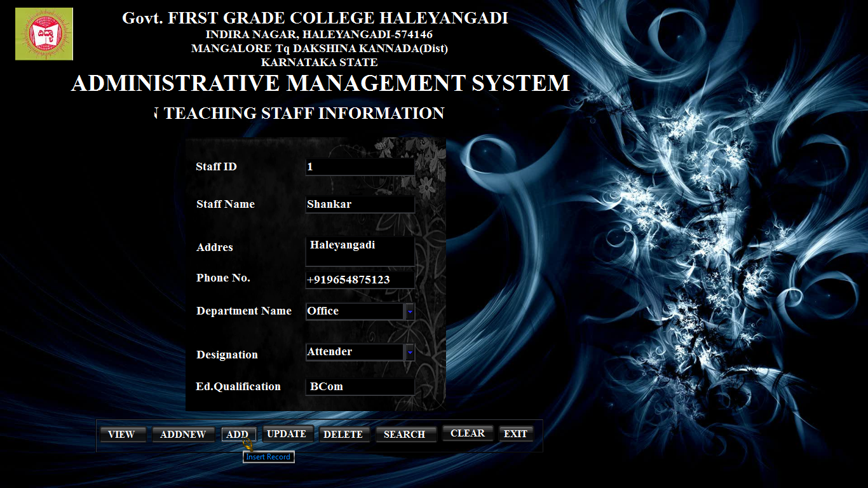Click the UPDATE button
Viewport: 868px width, 488px height.
click(287, 434)
